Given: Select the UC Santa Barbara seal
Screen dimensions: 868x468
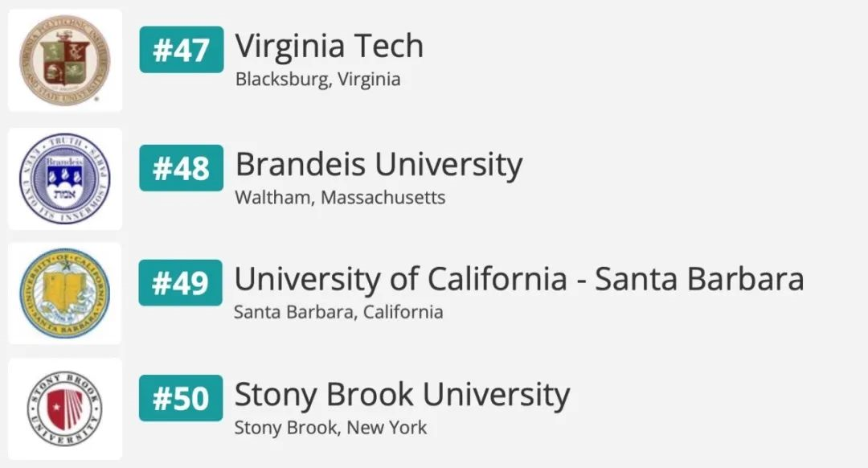Looking at the screenshot, I should click(65, 293).
